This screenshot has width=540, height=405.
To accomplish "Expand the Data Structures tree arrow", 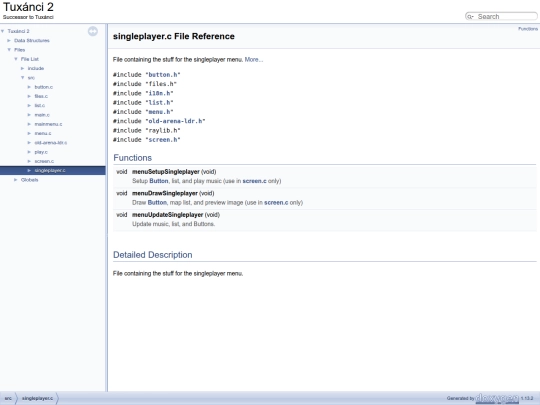I will click(9, 41).
